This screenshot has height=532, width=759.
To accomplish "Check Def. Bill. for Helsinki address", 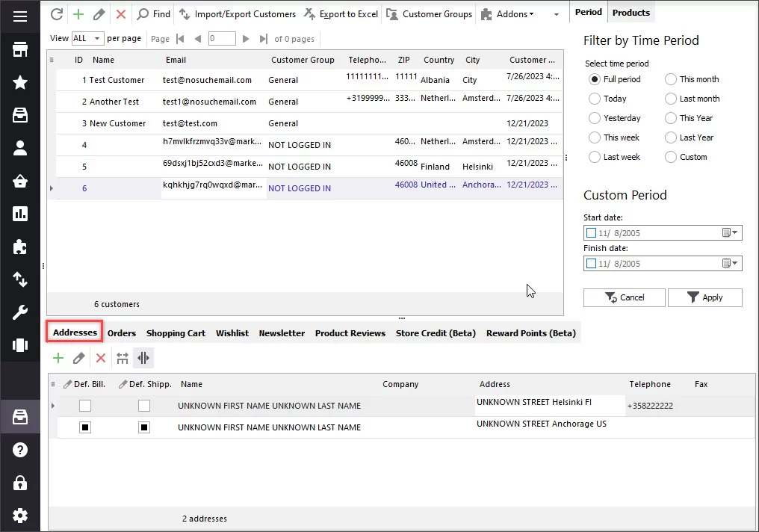I will coord(85,406).
